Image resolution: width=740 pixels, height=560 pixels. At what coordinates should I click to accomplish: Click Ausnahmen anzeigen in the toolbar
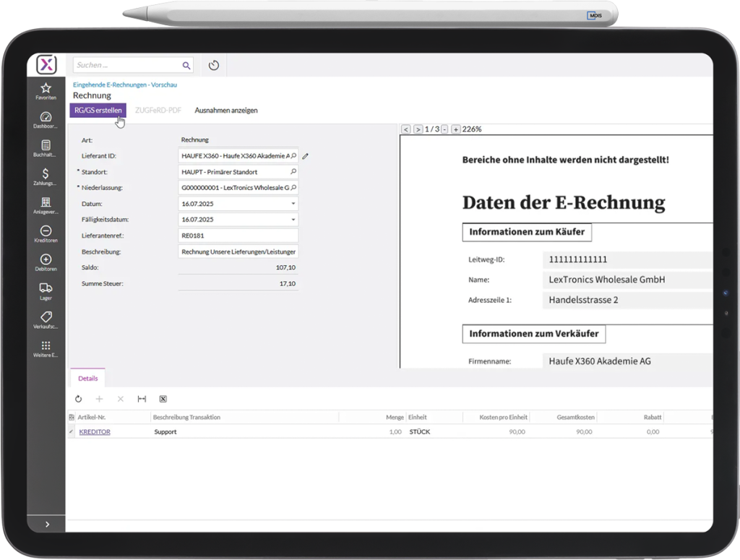coord(226,111)
